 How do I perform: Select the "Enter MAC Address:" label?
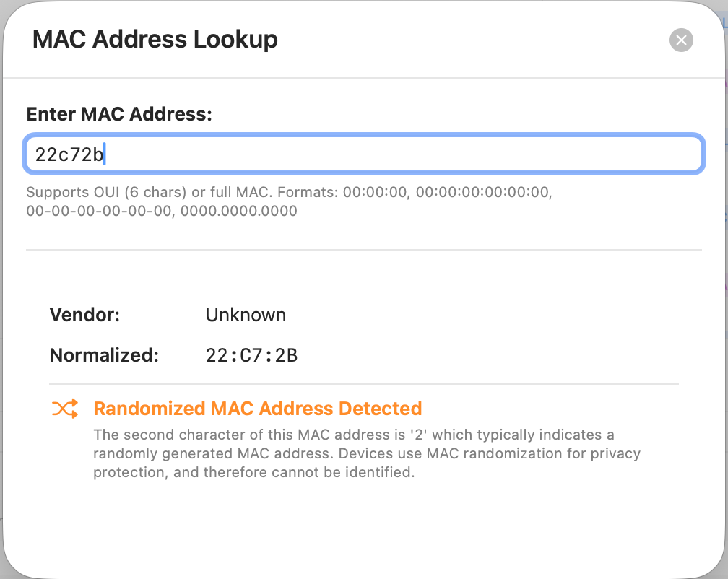[x=119, y=114]
